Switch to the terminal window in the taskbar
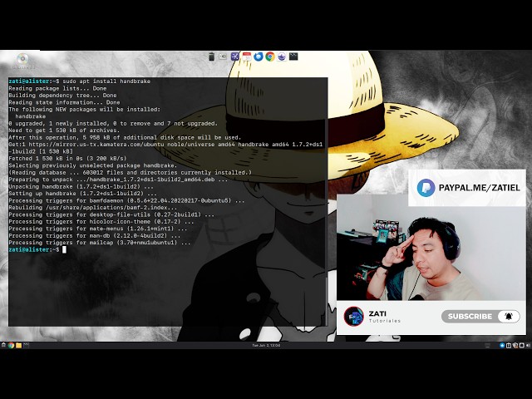 pyautogui.click(x=26, y=345)
